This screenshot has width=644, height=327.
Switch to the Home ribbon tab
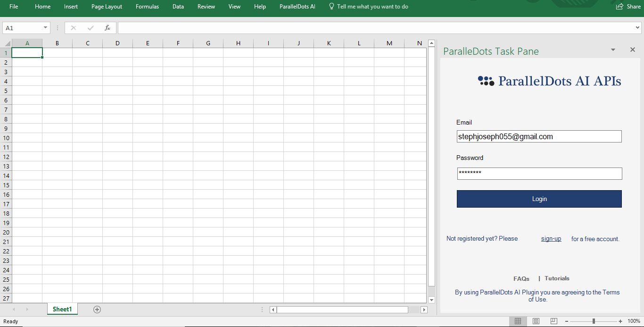(x=43, y=7)
